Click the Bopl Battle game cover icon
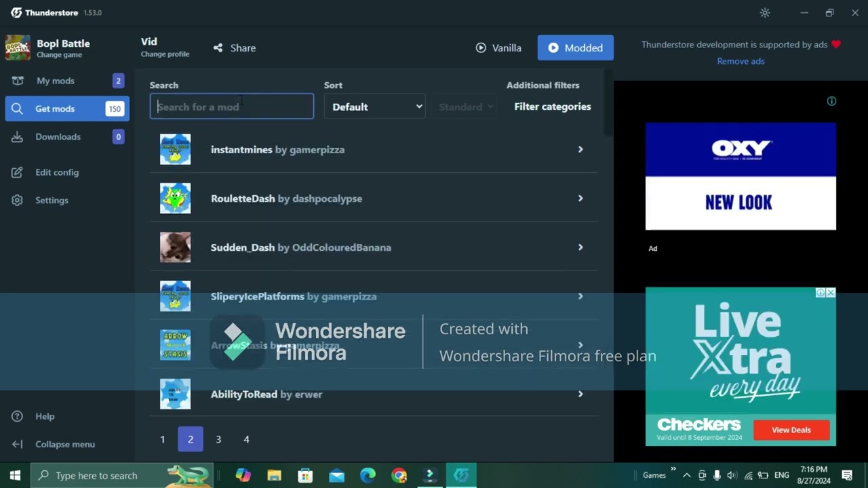Image resolution: width=868 pixels, height=488 pixels. [18, 48]
